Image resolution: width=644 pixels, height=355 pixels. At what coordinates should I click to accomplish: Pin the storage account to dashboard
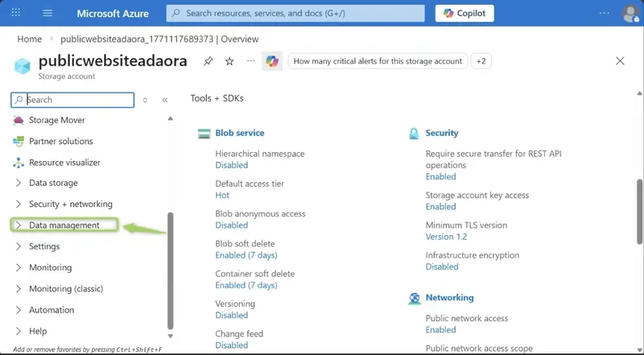pos(208,61)
